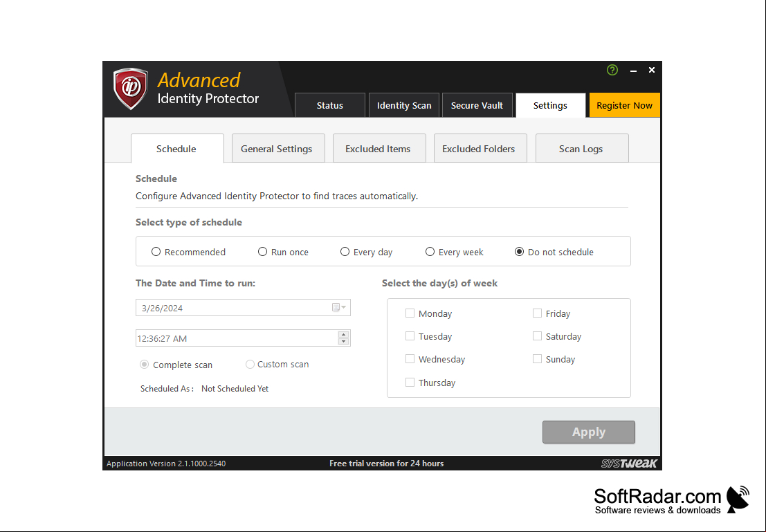Apply the schedule settings
This screenshot has width=766, height=532.
coord(589,432)
